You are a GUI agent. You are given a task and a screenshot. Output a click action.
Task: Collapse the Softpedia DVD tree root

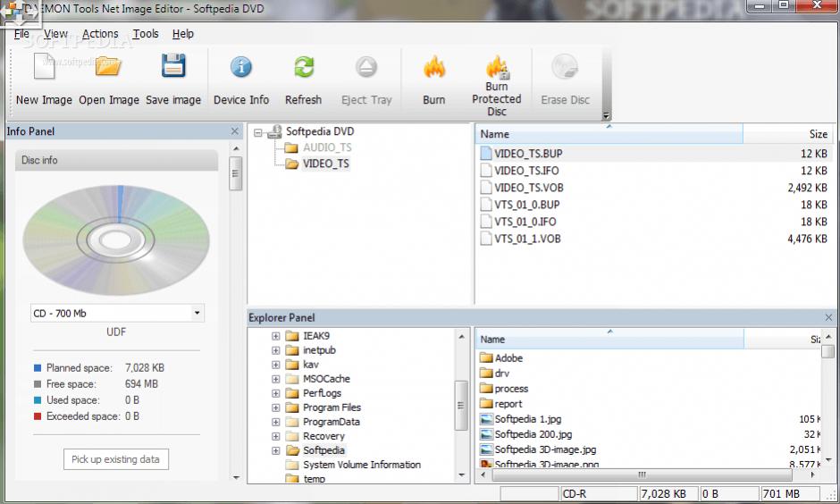pos(258,132)
